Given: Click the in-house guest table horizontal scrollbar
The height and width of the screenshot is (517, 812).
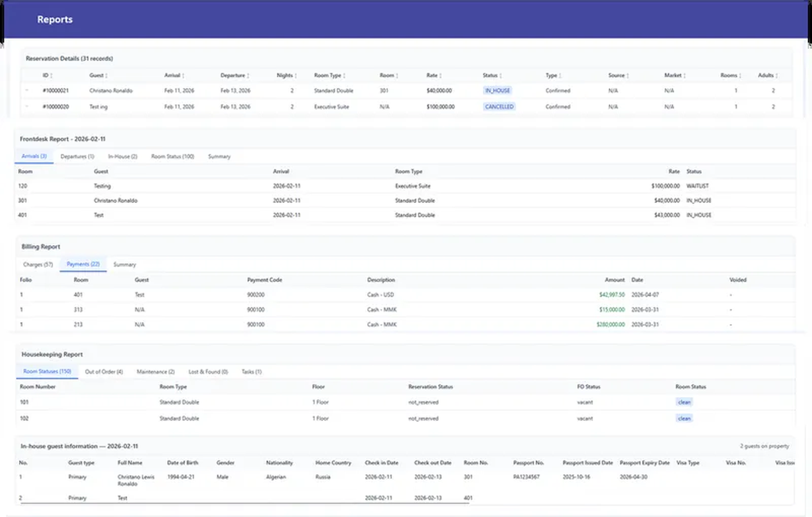Looking at the screenshot, I should point(244,504).
